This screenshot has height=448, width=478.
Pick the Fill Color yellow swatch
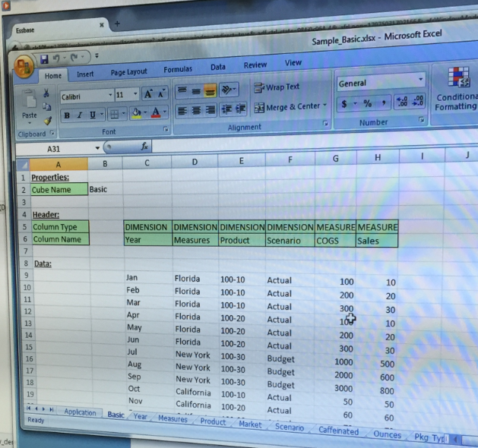tap(136, 113)
